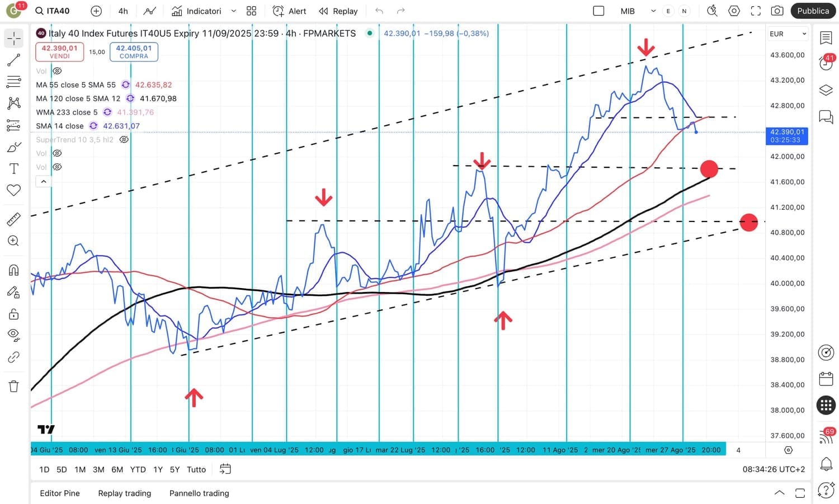
Task: Select the Tutto time range
Action: point(196,469)
